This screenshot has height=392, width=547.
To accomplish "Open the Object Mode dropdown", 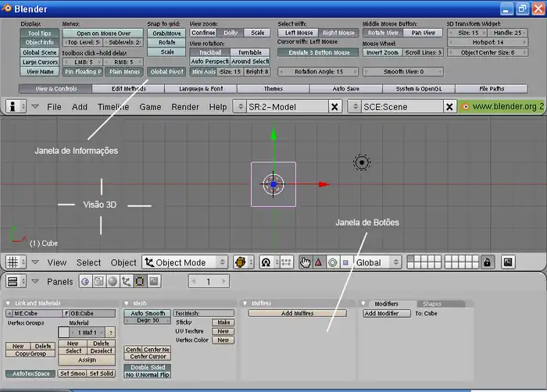I will pyautogui.click(x=185, y=262).
